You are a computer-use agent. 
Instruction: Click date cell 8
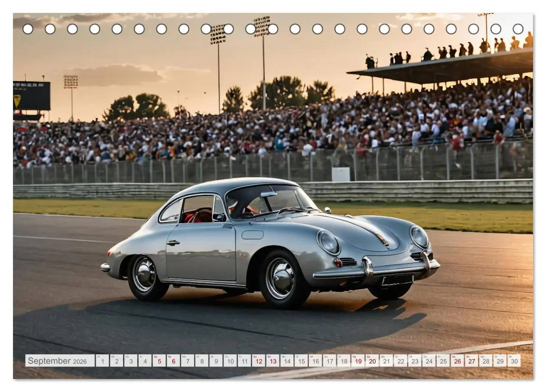click(201, 361)
